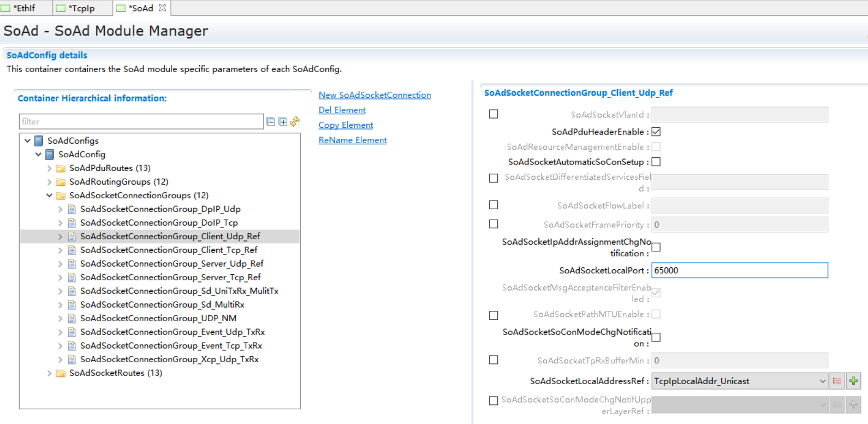Click the yellow refresh arrows icon
Image resolution: width=868 pixels, height=424 pixels.
[295, 121]
